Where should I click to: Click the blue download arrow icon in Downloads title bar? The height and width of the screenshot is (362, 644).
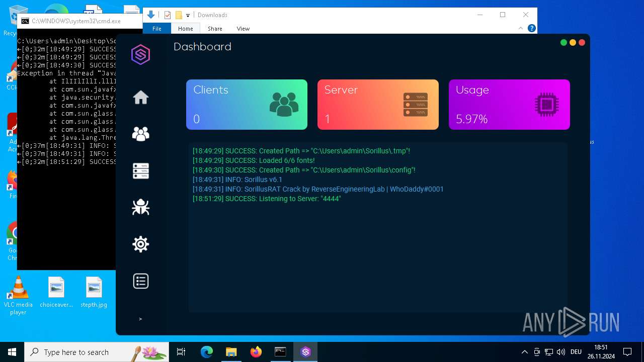150,15
